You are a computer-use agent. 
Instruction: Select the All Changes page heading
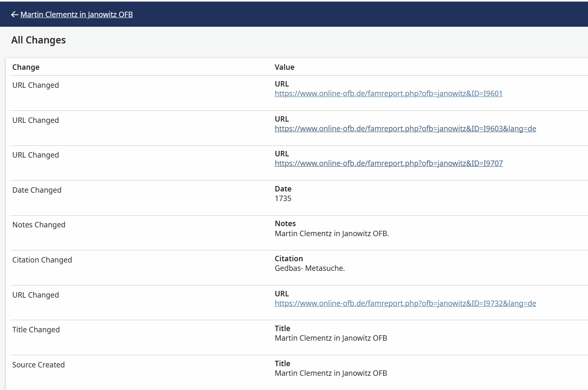pos(38,40)
